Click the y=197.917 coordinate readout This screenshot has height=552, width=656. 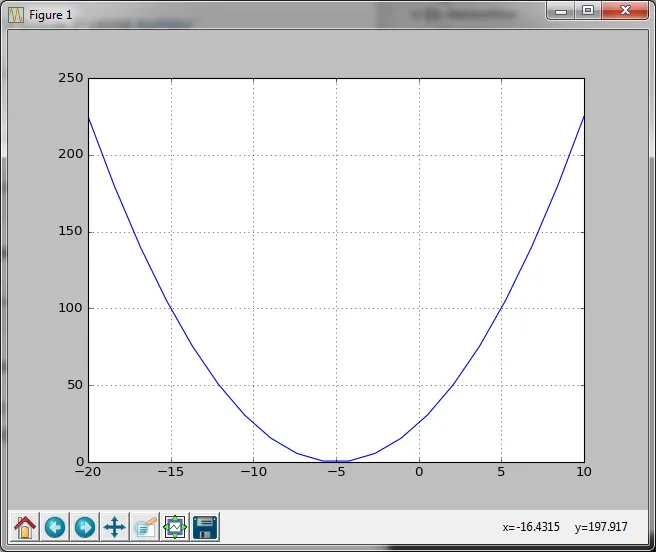(601, 526)
